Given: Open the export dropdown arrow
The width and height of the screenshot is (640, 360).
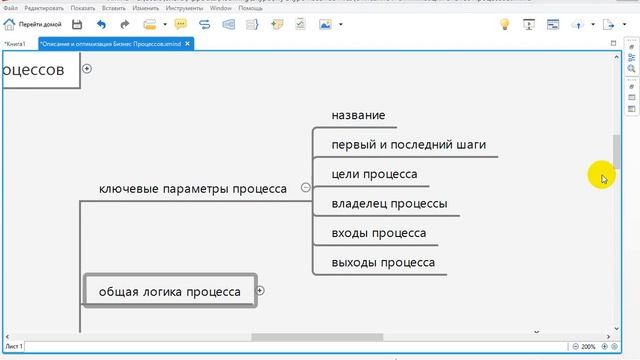Looking at the screenshot, I should (x=624, y=24).
